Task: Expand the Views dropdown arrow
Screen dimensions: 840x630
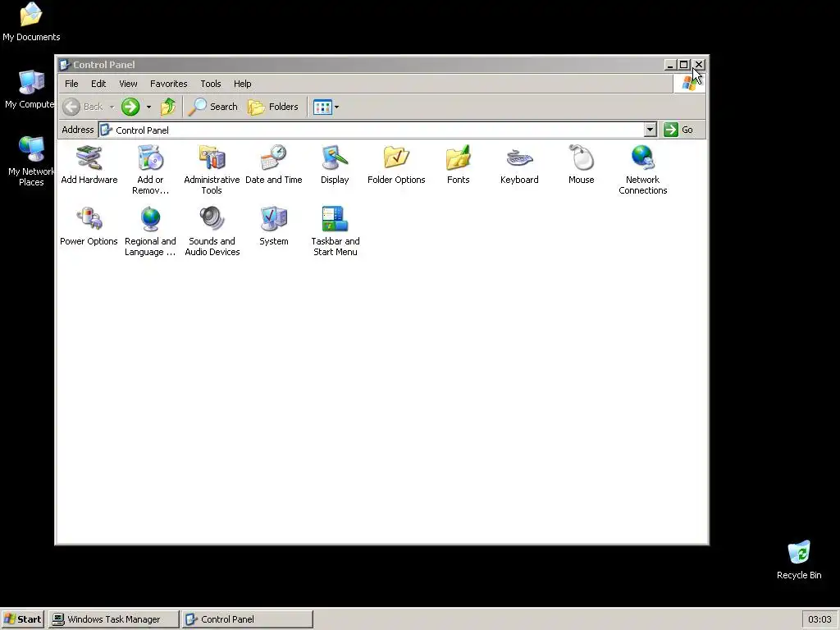Action: pyautogui.click(x=336, y=107)
